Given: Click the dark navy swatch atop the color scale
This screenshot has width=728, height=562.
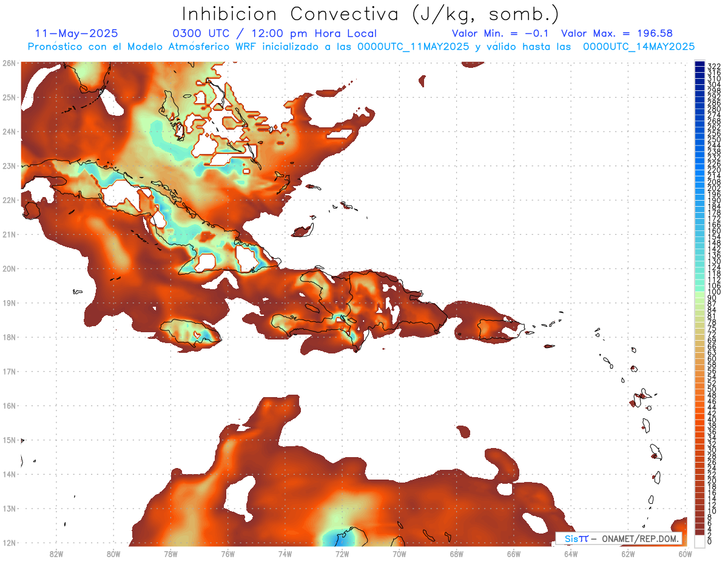Looking at the screenshot, I should coord(700,64).
